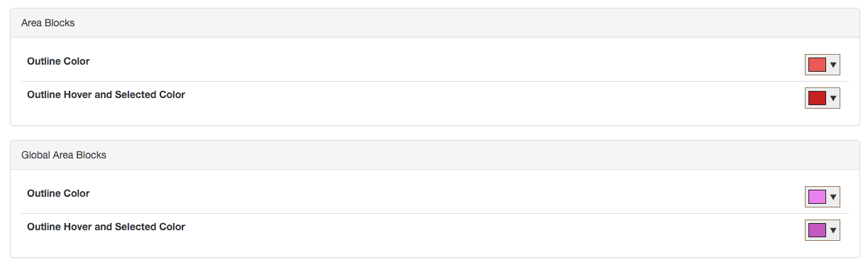Open the Area Blocks Outline Color light red swatch
The image size is (868, 265).
817,65
